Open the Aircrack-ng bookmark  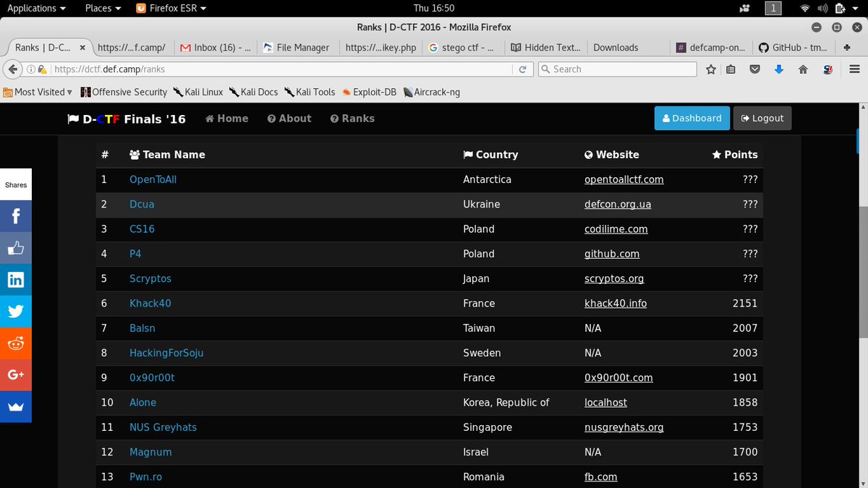point(431,92)
